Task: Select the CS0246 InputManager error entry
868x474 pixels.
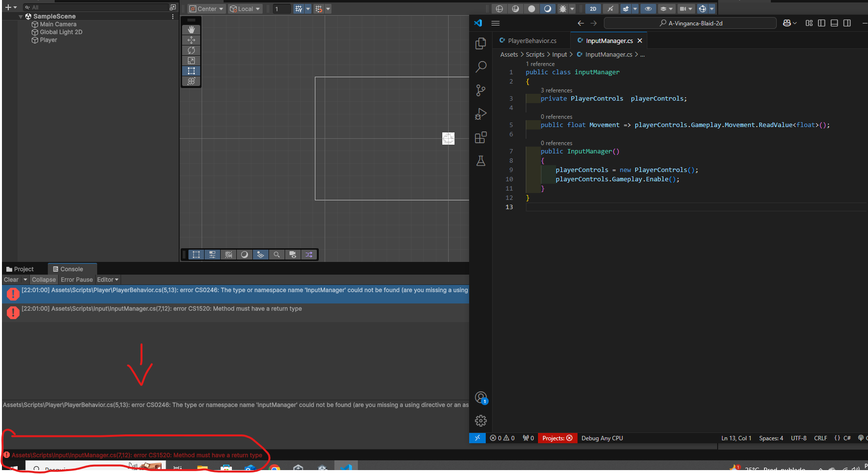Action: tap(236, 294)
